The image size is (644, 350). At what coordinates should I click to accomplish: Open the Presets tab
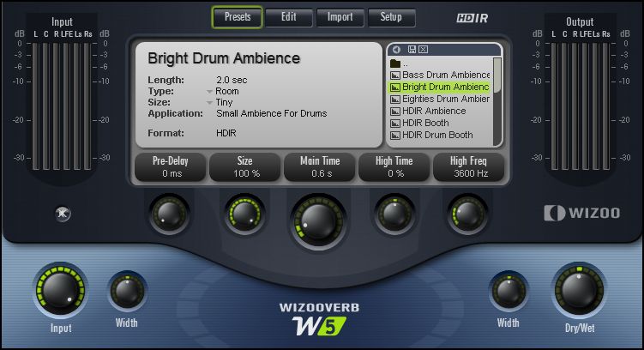tap(238, 17)
